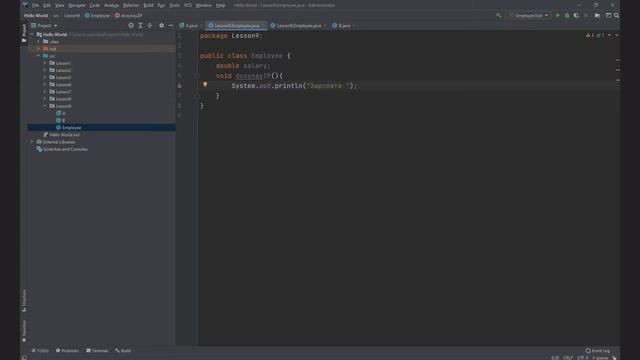
Task: Click line 6 in the editor gutter
Action: pos(179,86)
